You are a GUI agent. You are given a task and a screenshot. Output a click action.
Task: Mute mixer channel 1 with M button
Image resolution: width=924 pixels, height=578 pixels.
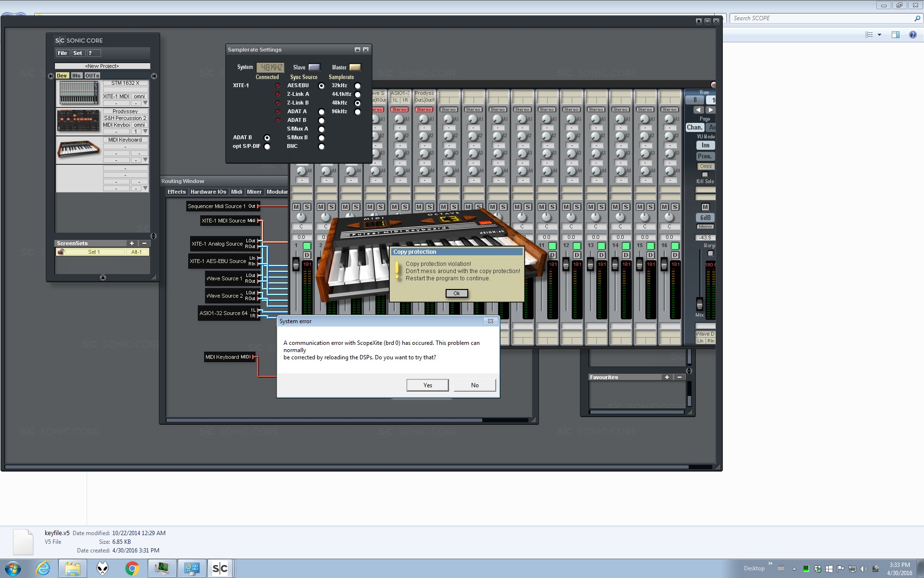tap(296, 207)
